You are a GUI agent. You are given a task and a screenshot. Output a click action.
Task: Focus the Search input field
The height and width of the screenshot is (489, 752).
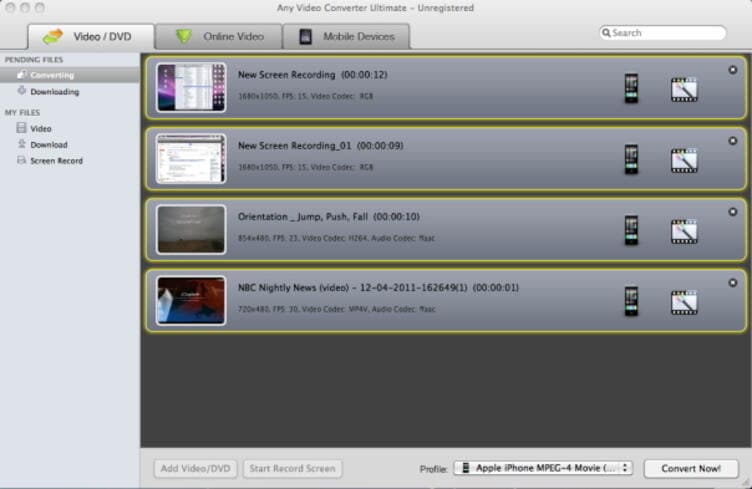pos(662,33)
